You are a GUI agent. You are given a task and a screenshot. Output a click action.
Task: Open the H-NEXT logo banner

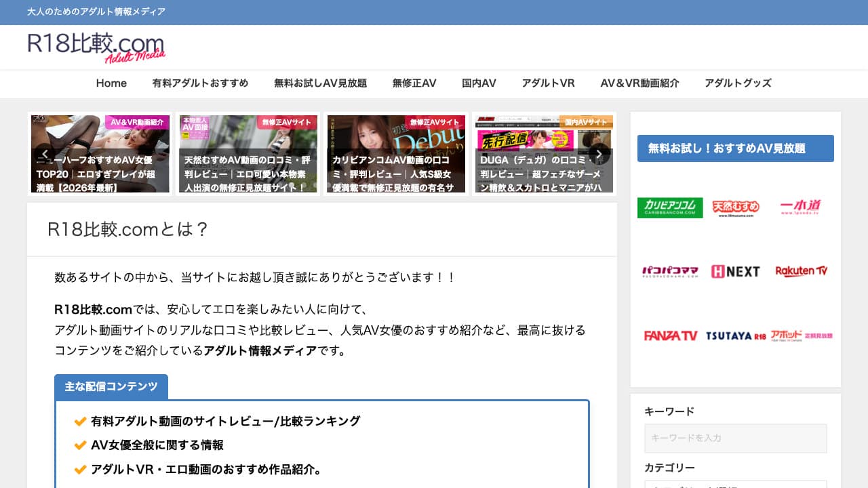736,272
